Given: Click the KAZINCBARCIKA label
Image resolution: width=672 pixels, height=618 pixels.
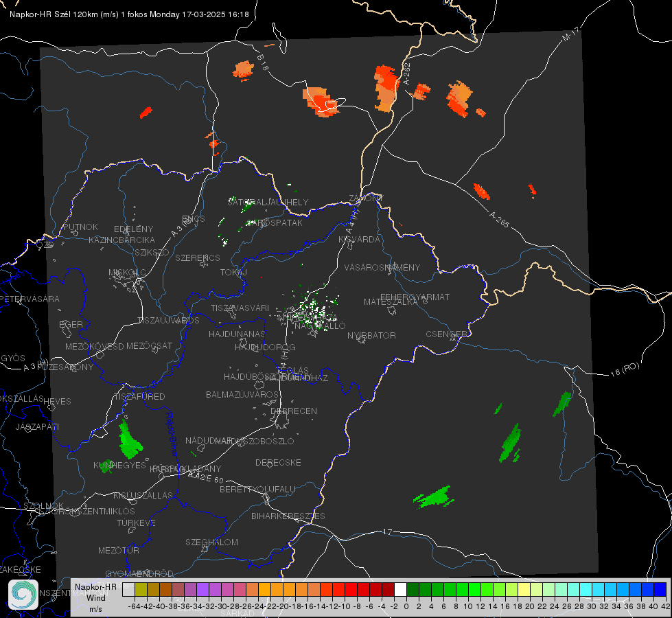Looking at the screenshot, I should (x=121, y=240).
